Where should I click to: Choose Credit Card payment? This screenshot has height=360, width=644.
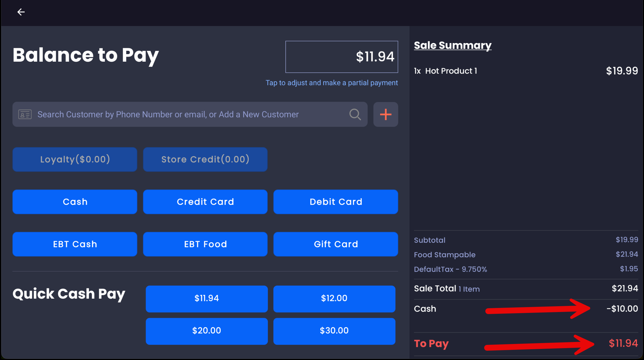click(x=205, y=202)
